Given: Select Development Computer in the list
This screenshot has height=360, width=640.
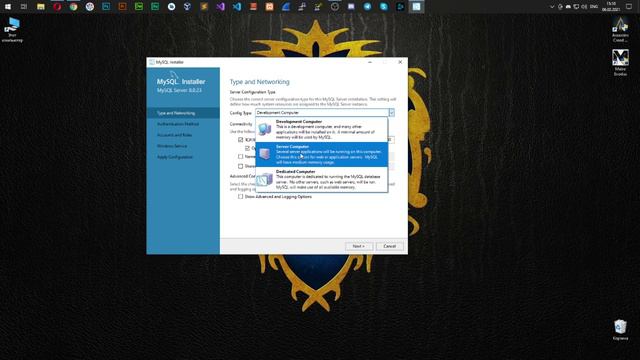Looking at the screenshot, I should [322, 129].
